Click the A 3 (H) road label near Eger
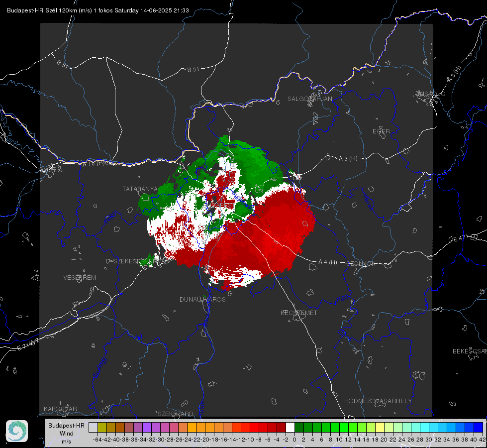Screen dimensions: 487x448 point(348,158)
